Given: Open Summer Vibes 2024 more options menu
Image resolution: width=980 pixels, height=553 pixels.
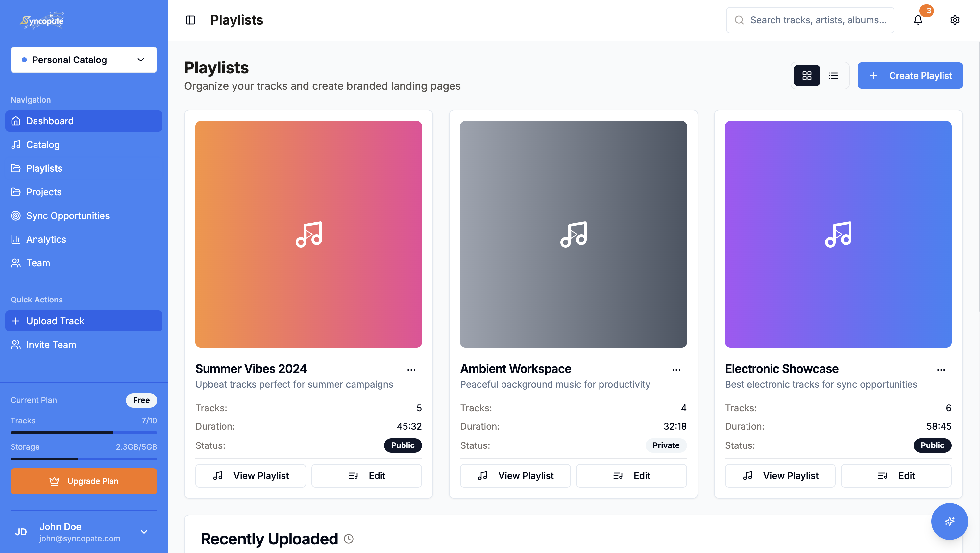Looking at the screenshot, I should 411,370.
